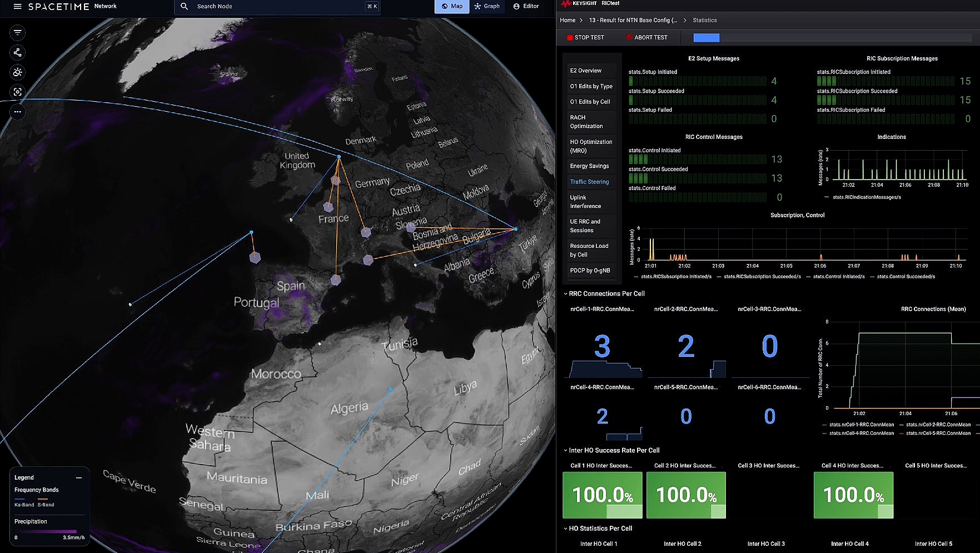Open Result for NTN Base Config breadcrumb

point(633,20)
